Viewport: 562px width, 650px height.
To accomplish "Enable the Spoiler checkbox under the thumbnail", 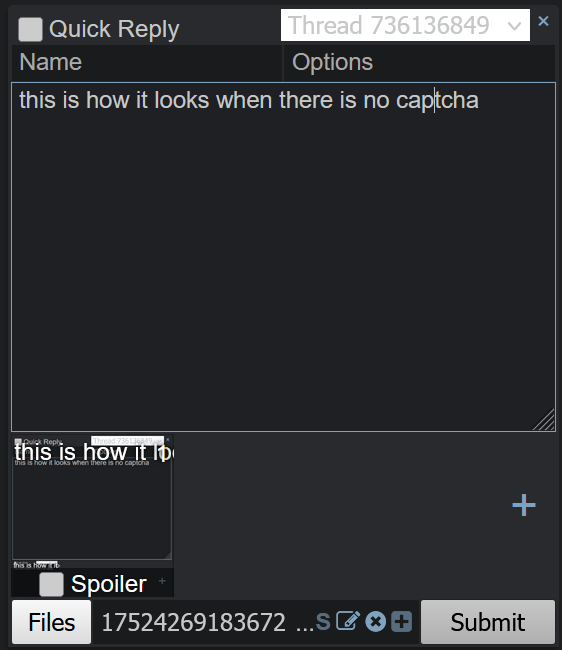I will click(51, 584).
